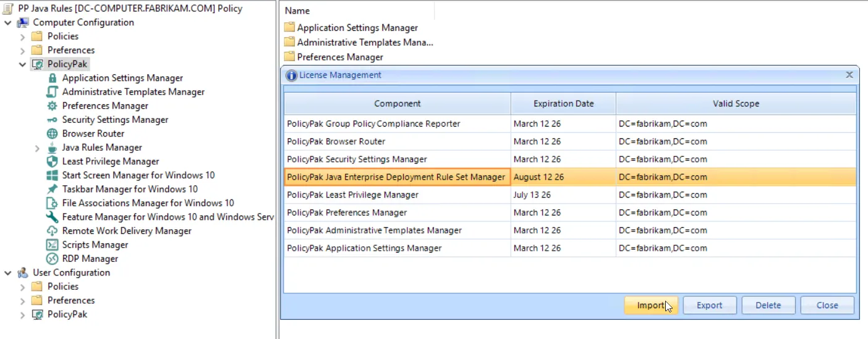Collapse the User Configuration node
This screenshot has height=339, width=868.
tap(8, 272)
